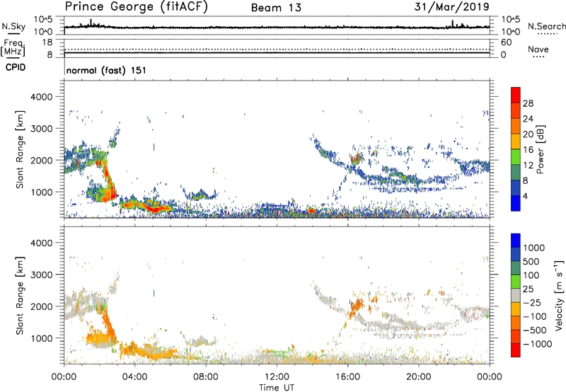Click the yellow-orange 16–20 dB segment of the Power colorbar
566x392 pixels.
click(516, 142)
